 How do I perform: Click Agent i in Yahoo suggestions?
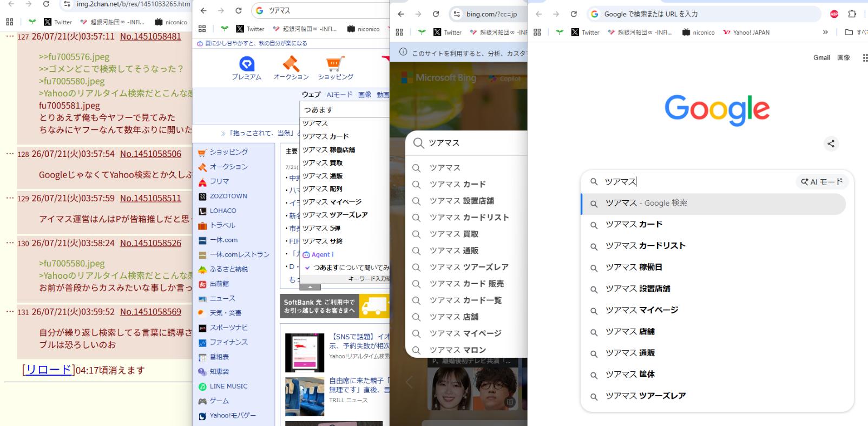(x=318, y=254)
